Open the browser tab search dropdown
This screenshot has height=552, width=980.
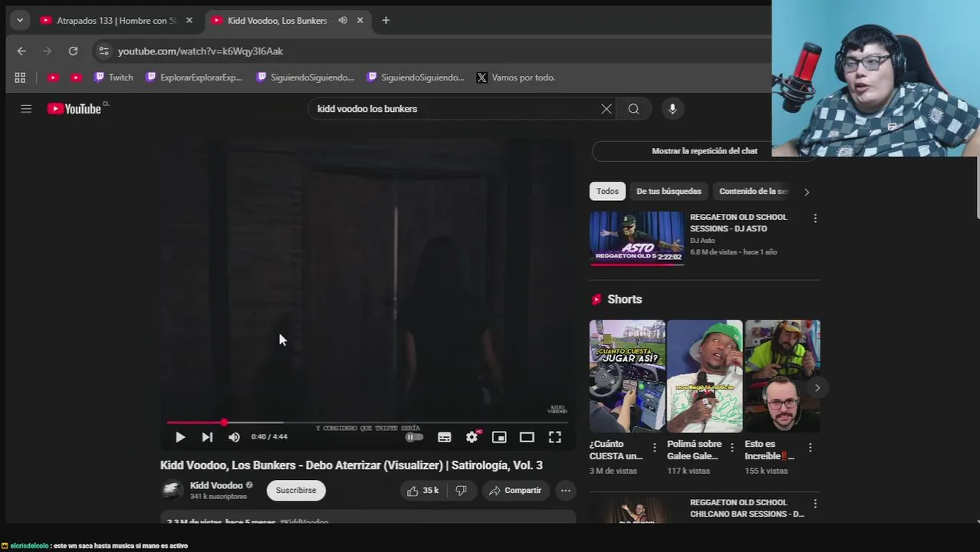20,21
